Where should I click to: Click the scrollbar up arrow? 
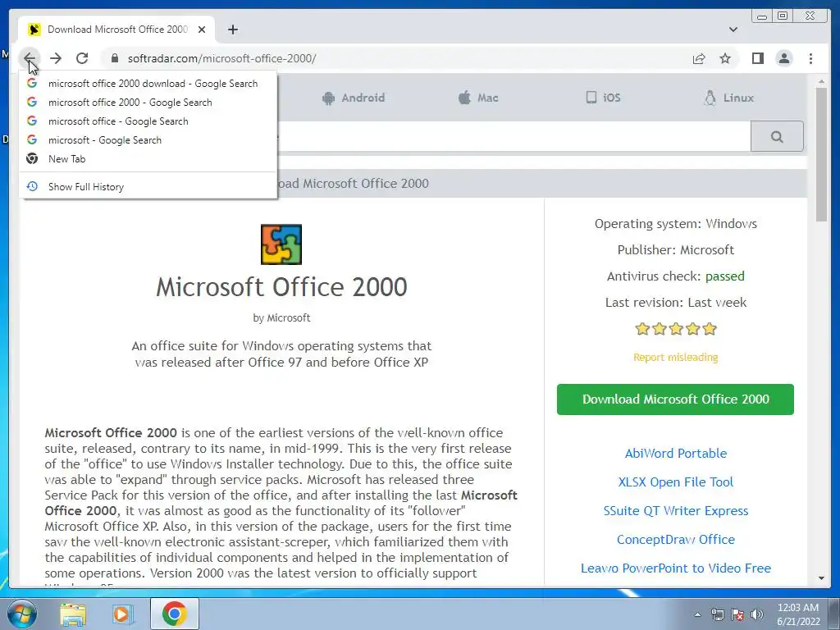pos(822,82)
